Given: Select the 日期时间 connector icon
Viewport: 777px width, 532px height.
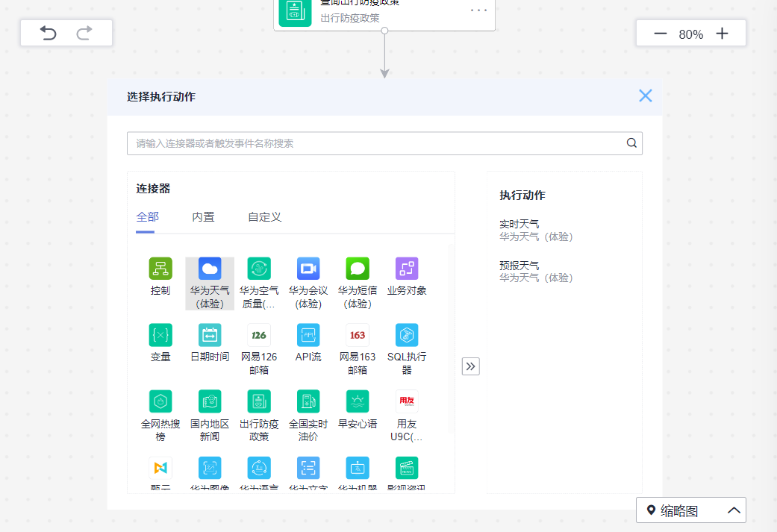Looking at the screenshot, I should point(210,335).
